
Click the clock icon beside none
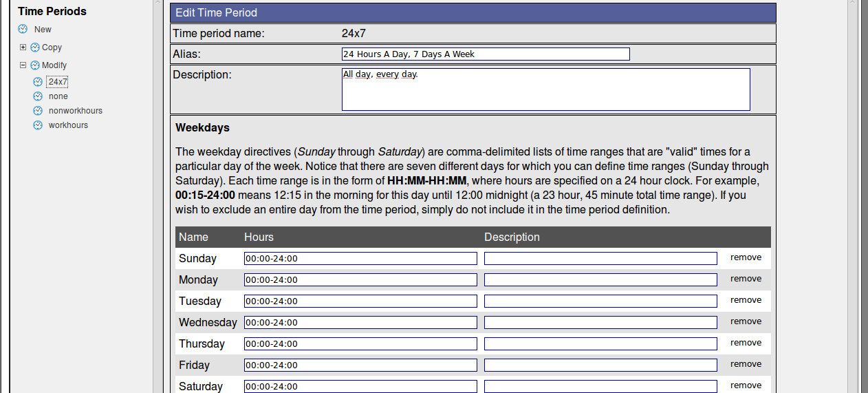coord(38,96)
